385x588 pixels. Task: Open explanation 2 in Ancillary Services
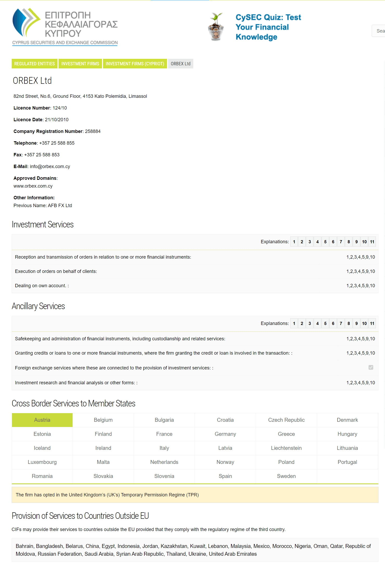302,323
